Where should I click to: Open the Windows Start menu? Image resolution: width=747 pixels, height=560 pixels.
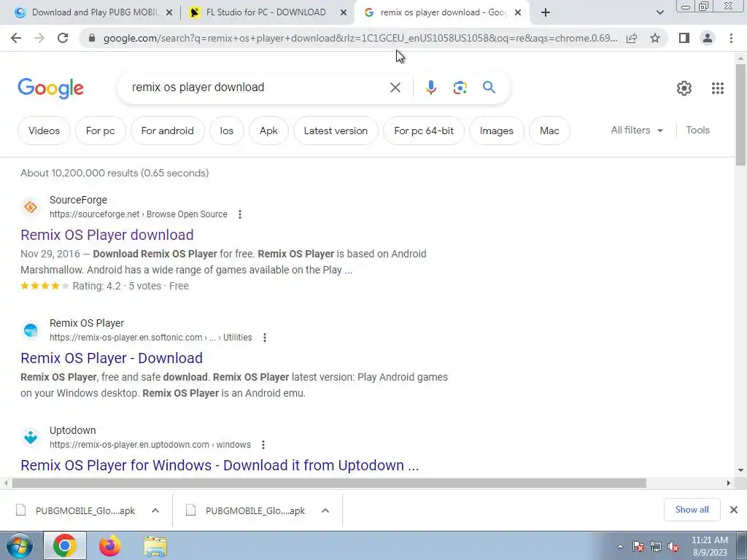click(x=20, y=545)
